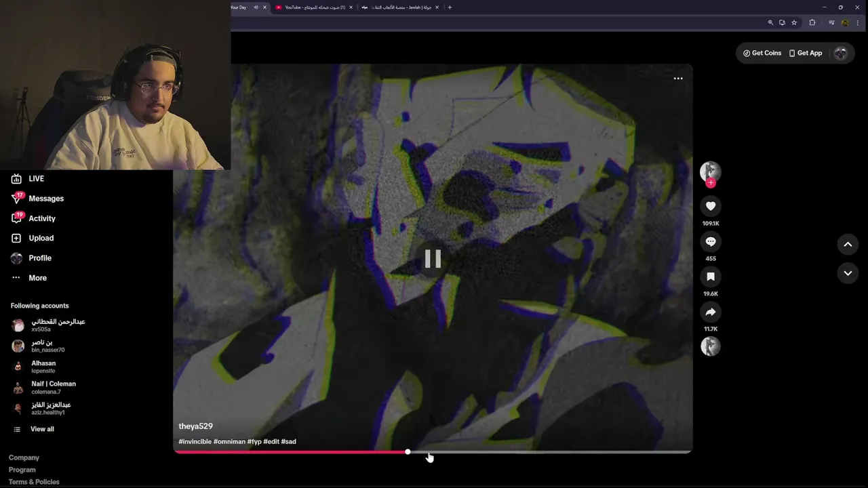
Task: Switch to the Your Day browser tab
Action: click(240, 7)
